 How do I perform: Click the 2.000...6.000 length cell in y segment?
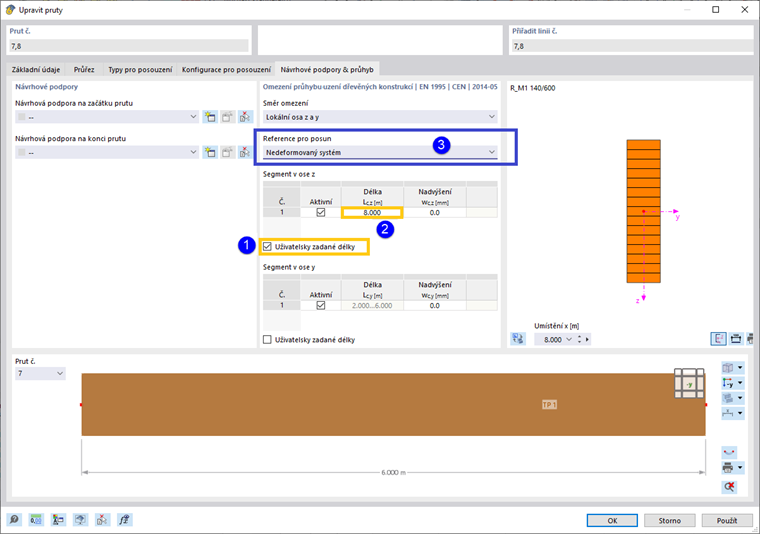pos(372,305)
